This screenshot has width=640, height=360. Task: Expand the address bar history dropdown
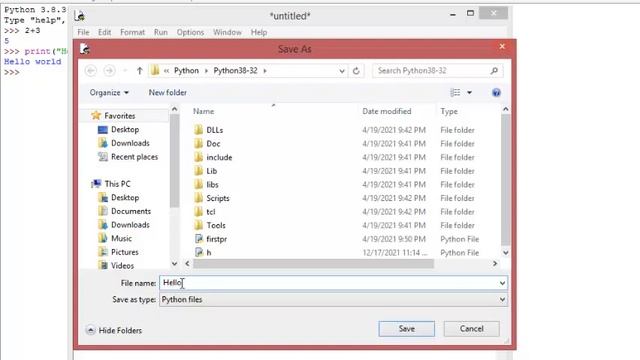[x=342, y=71]
